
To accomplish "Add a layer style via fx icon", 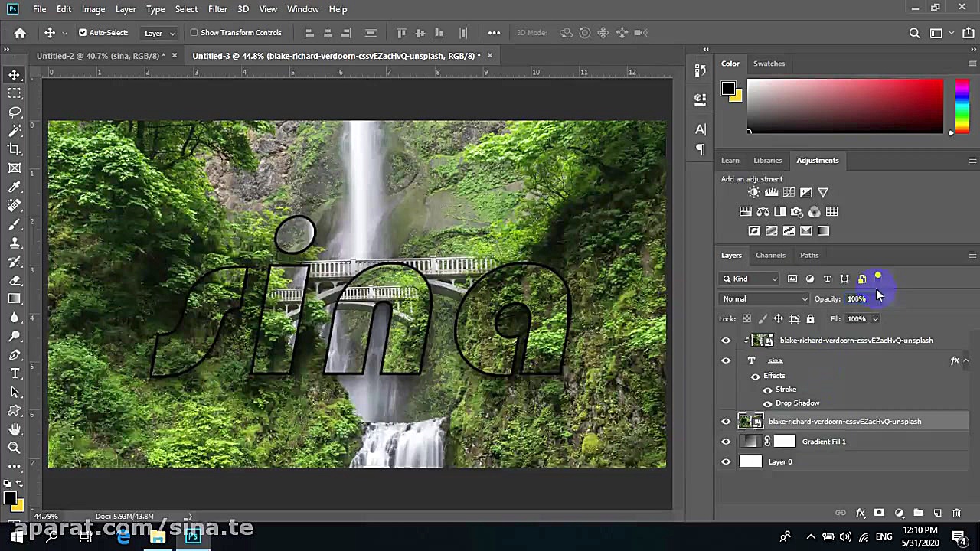I will (860, 513).
